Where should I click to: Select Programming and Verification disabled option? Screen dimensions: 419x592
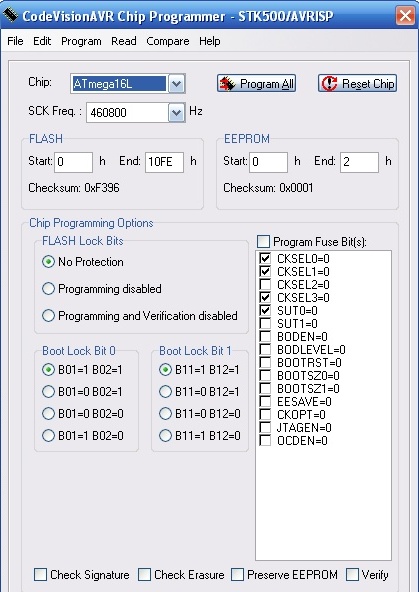tap(48, 316)
